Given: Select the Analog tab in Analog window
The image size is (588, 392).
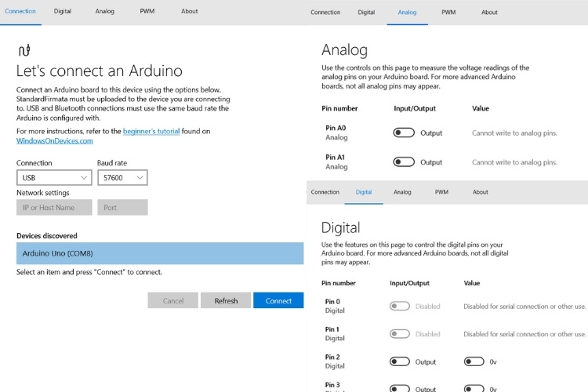Looking at the screenshot, I should coord(407,13).
